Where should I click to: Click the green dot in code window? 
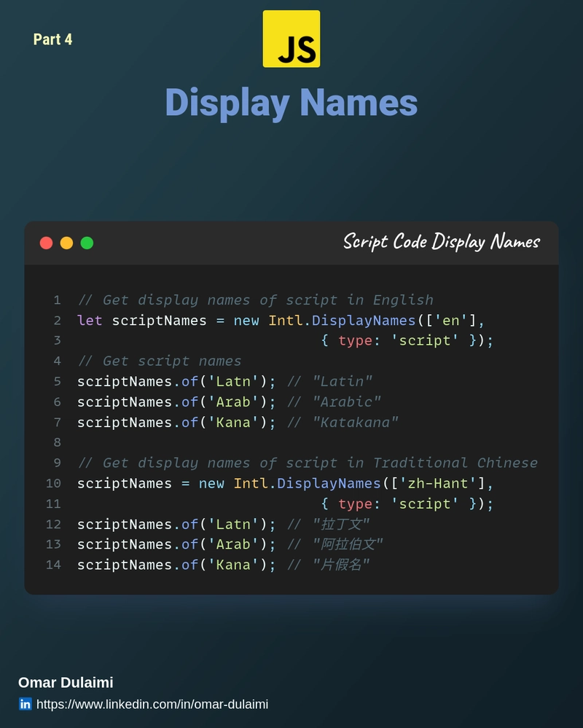coord(87,243)
